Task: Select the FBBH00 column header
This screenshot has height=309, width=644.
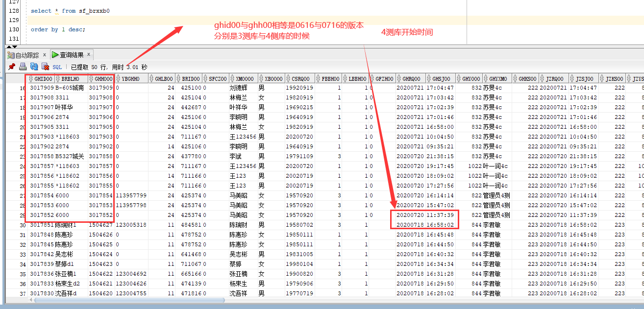Action: pyautogui.click(x=328, y=78)
